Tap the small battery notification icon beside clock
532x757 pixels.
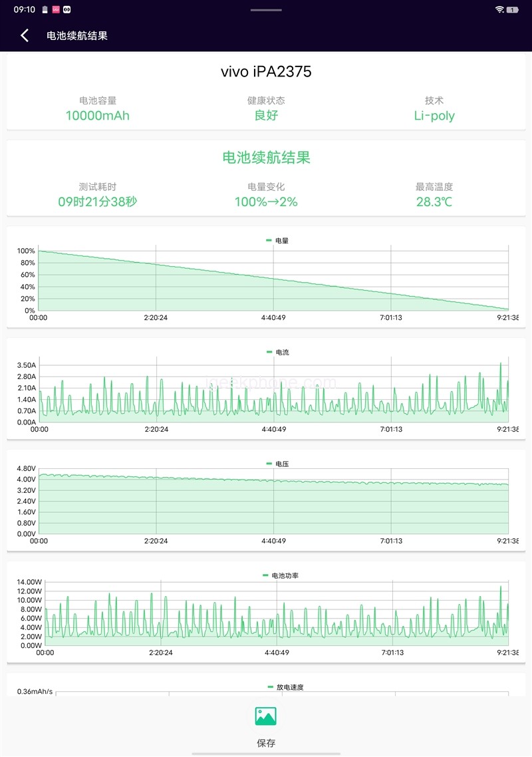45,10
